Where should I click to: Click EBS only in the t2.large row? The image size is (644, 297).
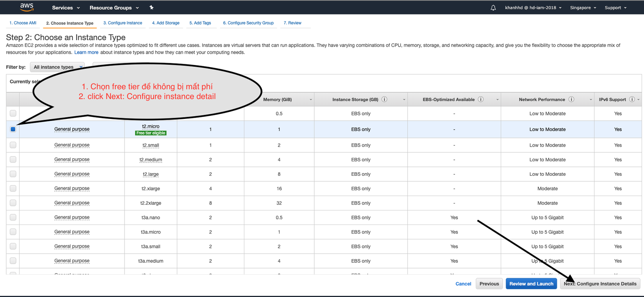click(361, 174)
